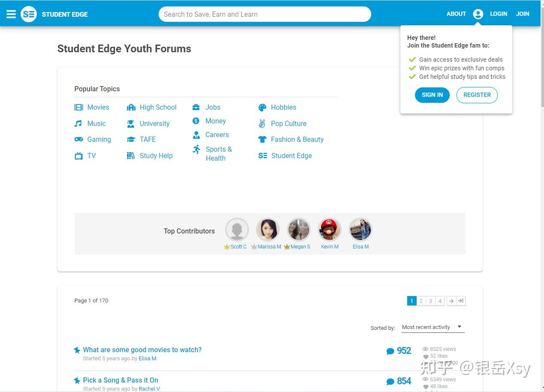544x392 pixels.
Task: Click the Student Edge SE logo
Action: [x=29, y=14]
